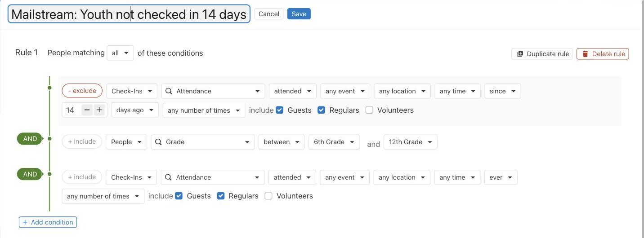Open the 6th Grade dropdown
Screen dimensions: 644x238
[x=334, y=142]
